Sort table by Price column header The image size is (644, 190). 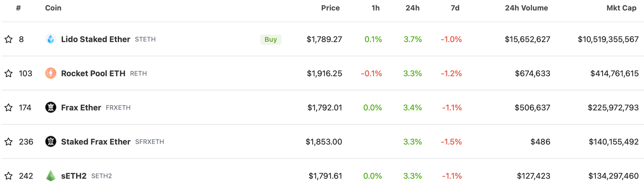click(330, 8)
